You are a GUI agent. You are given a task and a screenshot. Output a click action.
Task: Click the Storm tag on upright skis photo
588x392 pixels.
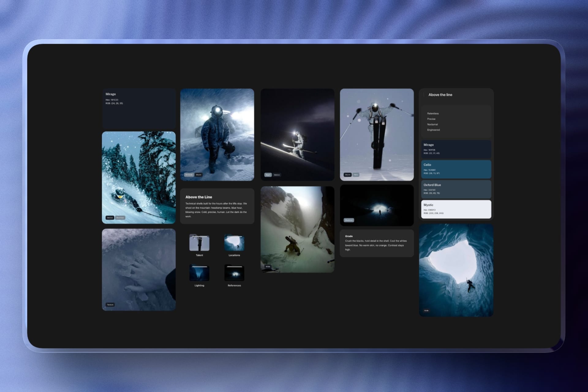click(348, 175)
